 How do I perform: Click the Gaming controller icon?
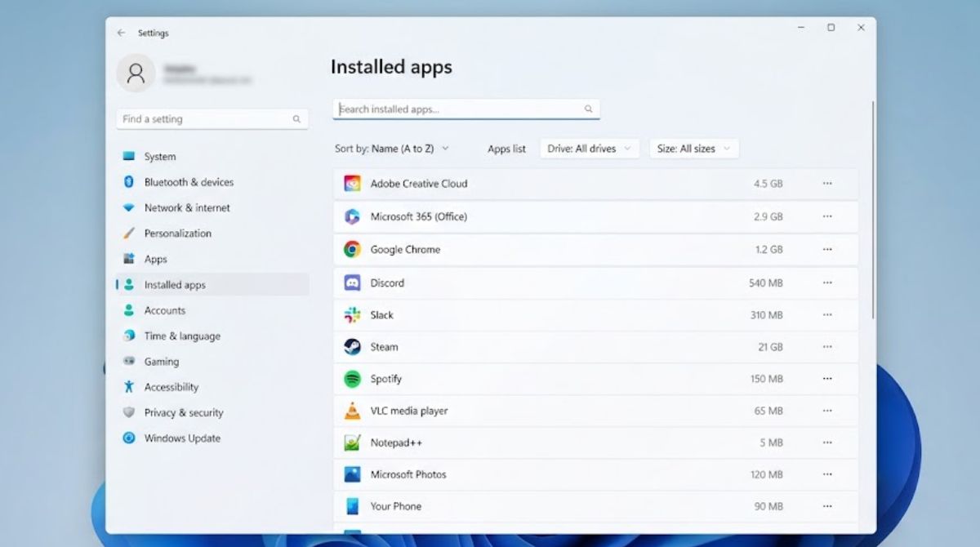click(x=128, y=361)
